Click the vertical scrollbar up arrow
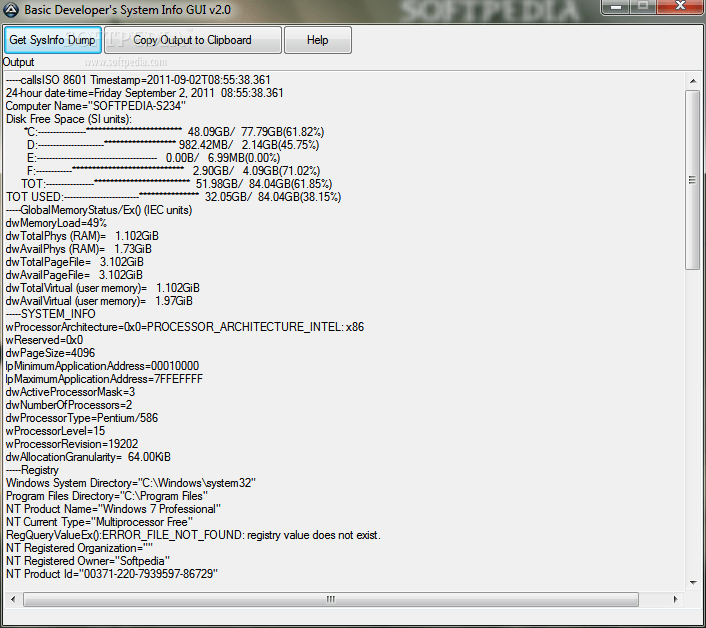Image resolution: width=706 pixels, height=628 pixels. tap(693, 81)
